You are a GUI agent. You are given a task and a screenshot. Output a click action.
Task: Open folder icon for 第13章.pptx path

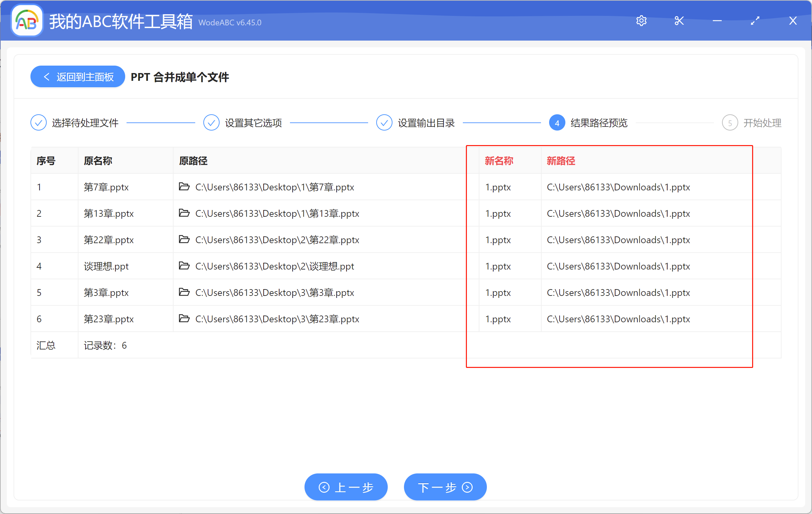184,213
